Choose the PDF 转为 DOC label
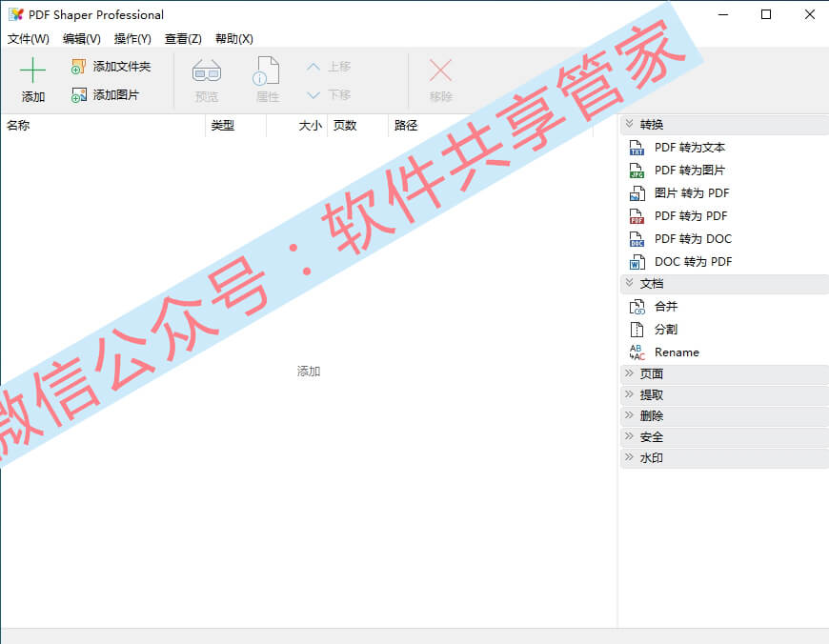829x644 pixels. [x=693, y=239]
